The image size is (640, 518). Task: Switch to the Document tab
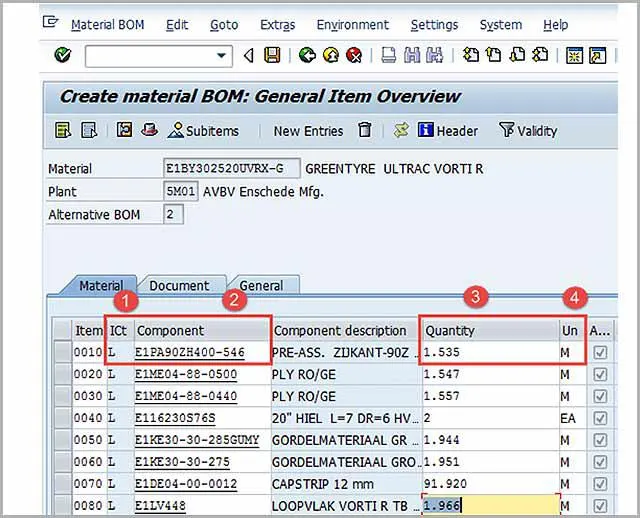pyautogui.click(x=179, y=285)
